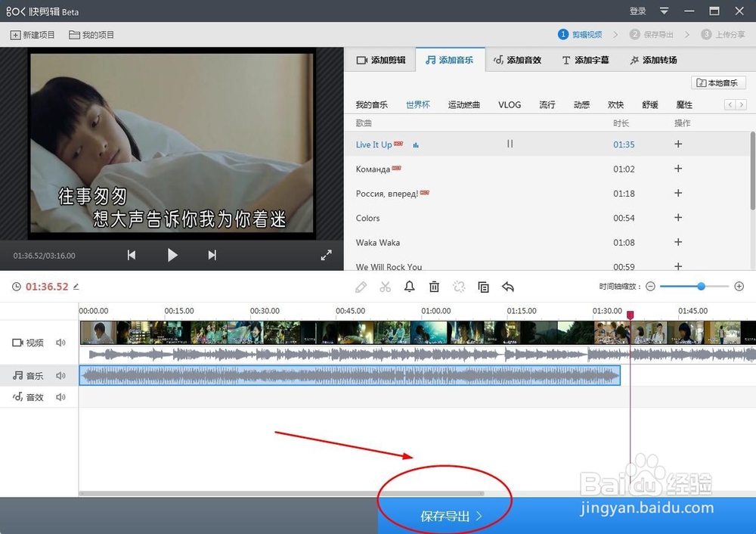The image size is (756, 534).
Task: Undo the last action with the back arrow
Action: (508, 287)
